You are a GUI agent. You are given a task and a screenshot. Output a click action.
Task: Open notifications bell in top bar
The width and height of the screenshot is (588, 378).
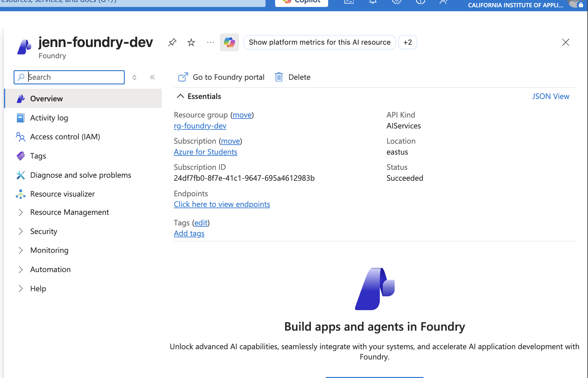coord(373,2)
